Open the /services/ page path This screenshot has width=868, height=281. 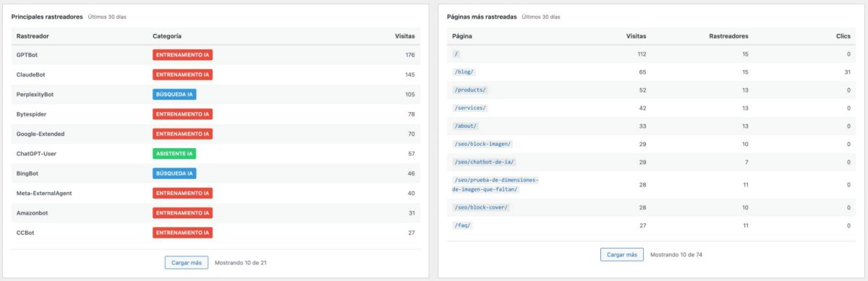click(470, 108)
